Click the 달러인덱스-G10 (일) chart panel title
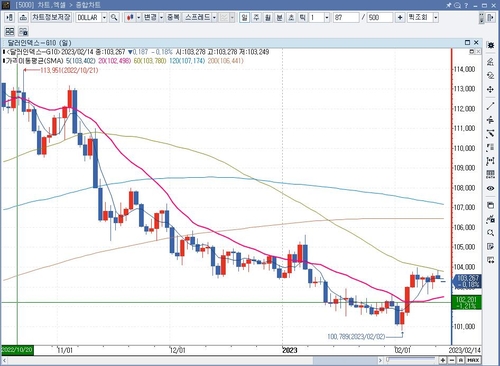 pos(39,43)
